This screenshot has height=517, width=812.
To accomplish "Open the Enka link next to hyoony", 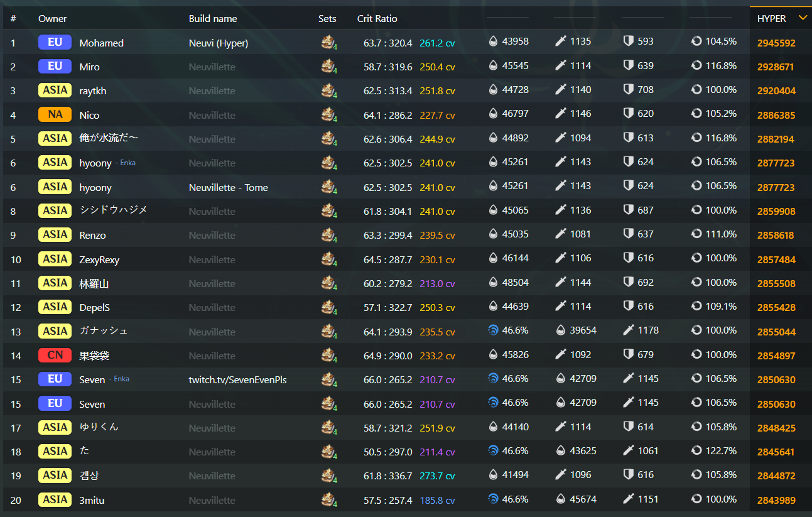I will pos(127,163).
